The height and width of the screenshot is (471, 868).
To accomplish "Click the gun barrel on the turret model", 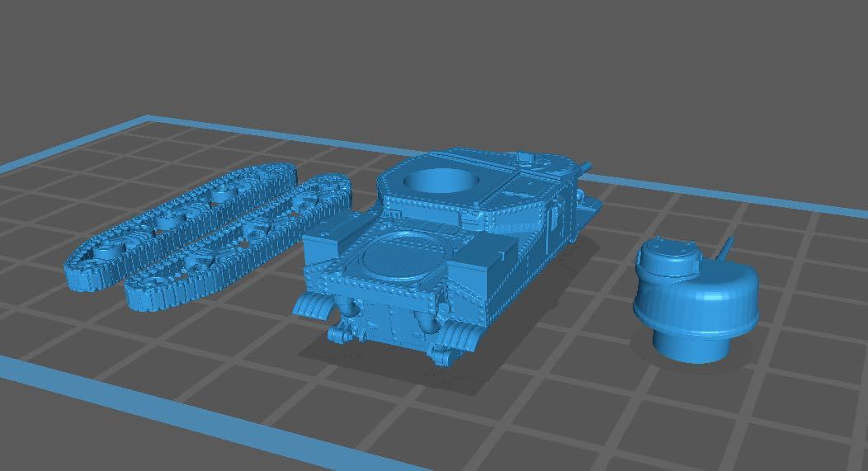I will (x=726, y=248).
